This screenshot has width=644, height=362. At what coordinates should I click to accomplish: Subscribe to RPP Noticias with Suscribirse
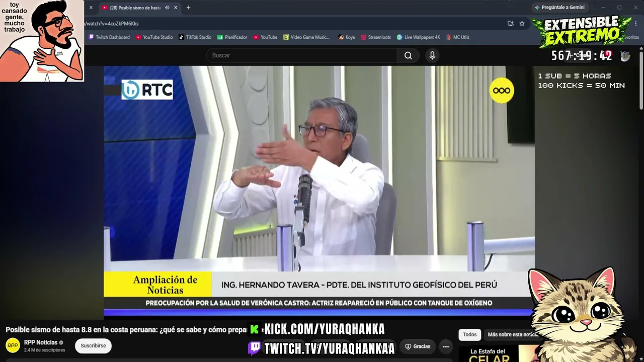coord(93,346)
